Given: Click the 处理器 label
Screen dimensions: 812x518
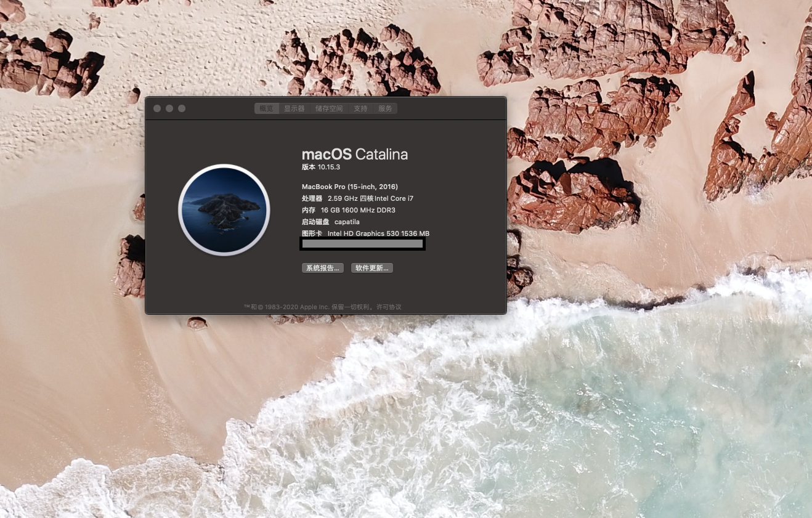Looking at the screenshot, I should click(x=312, y=198).
